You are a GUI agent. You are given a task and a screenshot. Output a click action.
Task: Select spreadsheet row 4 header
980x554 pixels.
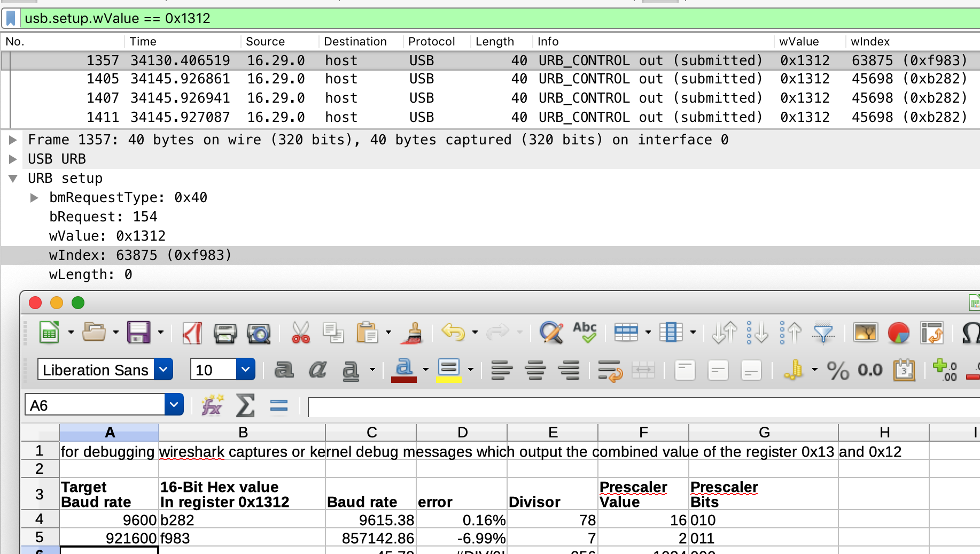[40, 519]
